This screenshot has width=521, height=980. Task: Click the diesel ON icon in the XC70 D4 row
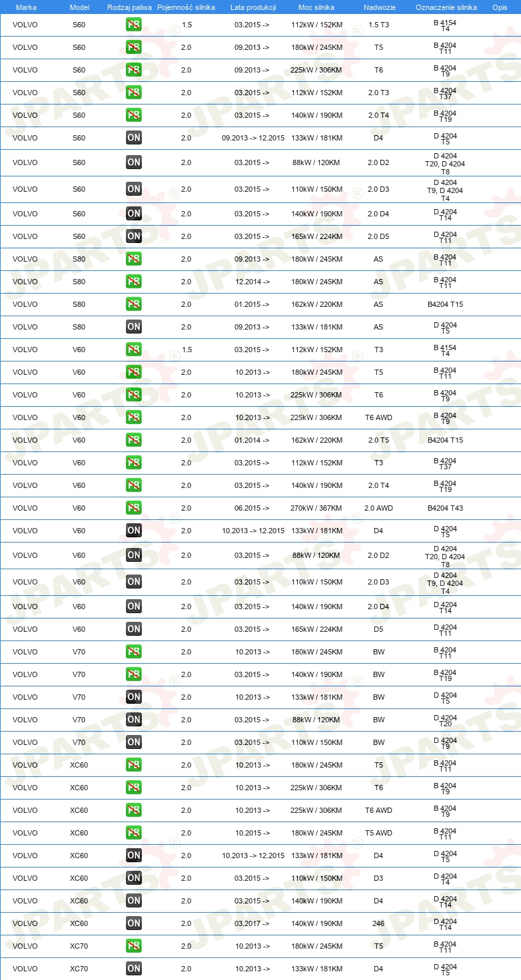[x=134, y=969]
